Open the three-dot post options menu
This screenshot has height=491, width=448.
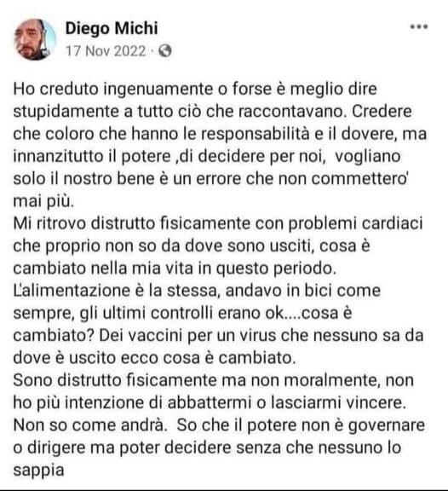pyautogui.click(x=419, y=27)
